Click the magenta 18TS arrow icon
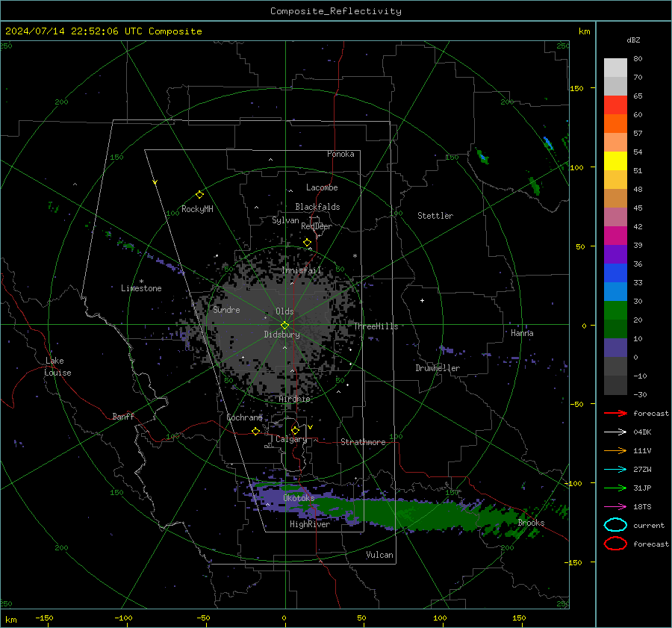The height and width of the screenshot is (628, 672). [x=615, y=507]
